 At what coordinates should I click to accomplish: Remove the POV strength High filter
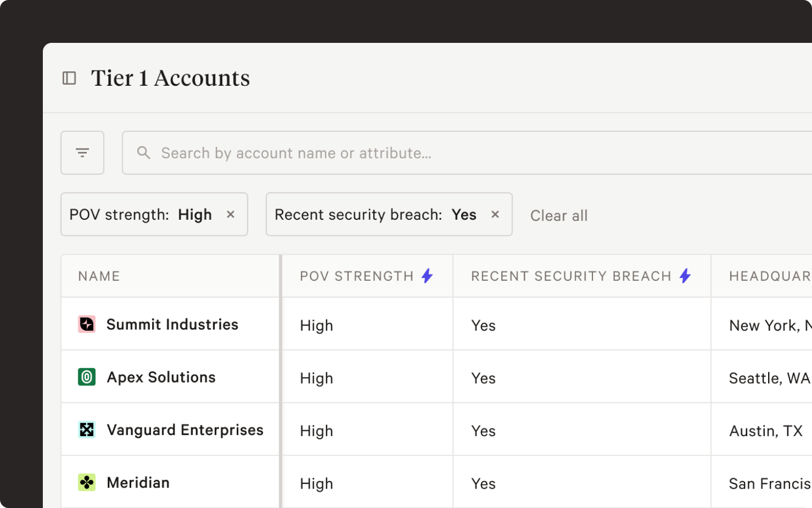click(x=231, y=214)
